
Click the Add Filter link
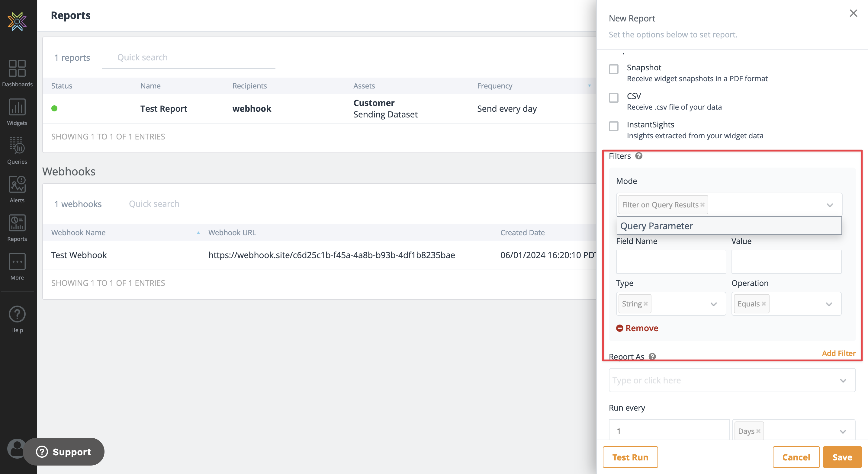(839, 353)
